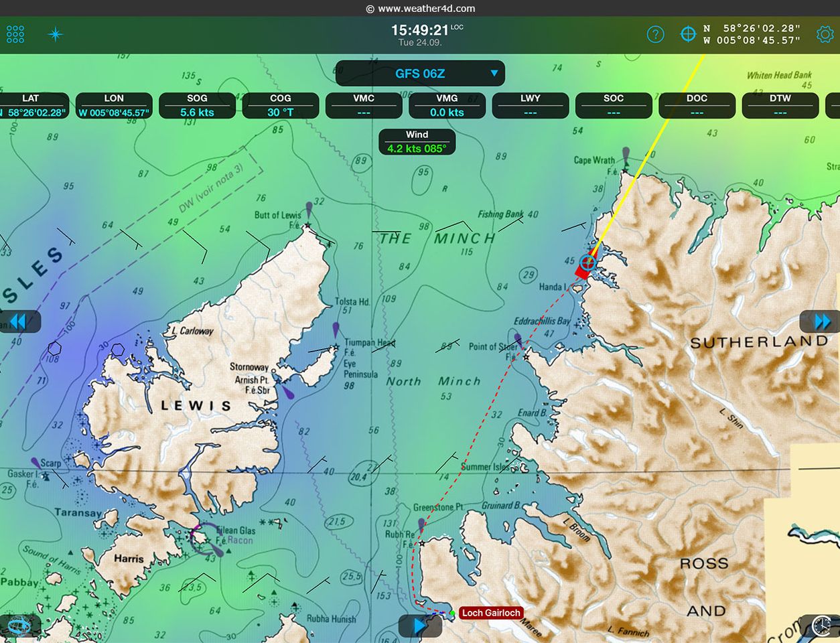Image resolution: width=840 pixels, height=643 pixels.
Task: Tap the time display 15:49:21
Action: [x=420, y=30]
